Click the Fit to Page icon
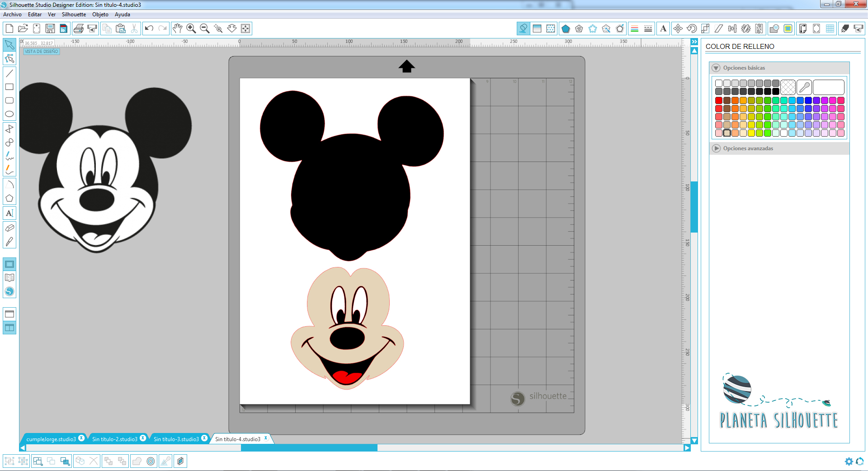Viewport: 868px width, 471px height. click(245, 29)
